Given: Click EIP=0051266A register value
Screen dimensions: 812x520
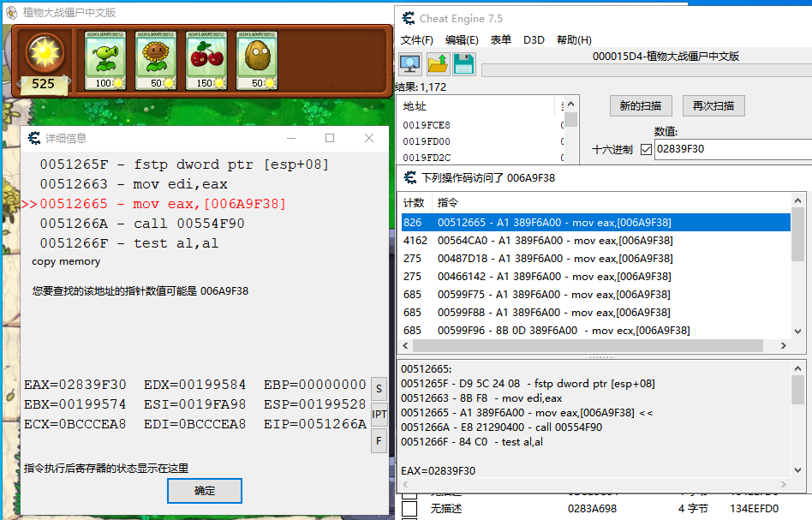Looking at the screenshot, I should pos(315,424).
